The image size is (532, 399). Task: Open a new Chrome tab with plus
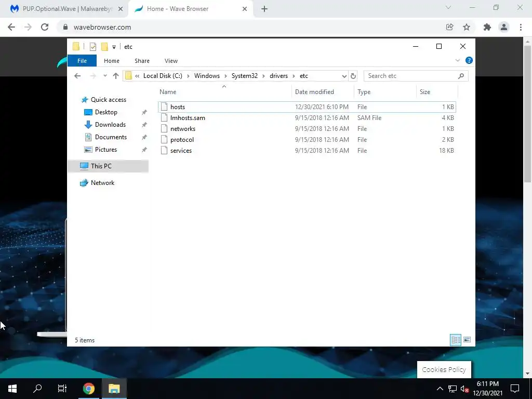(x=264, y=9)
